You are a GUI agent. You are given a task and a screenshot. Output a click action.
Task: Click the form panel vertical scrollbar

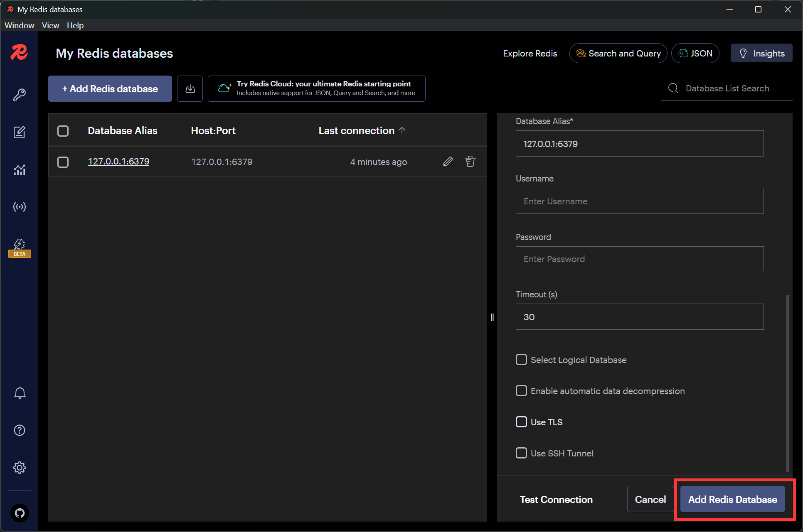[788, 383]
